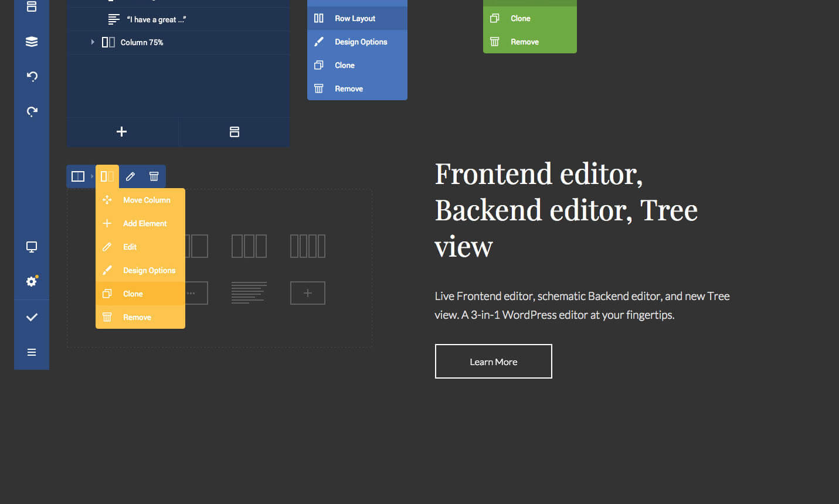
Task: Choose Row Layout in blue menu
Action: tap(357, 18)
